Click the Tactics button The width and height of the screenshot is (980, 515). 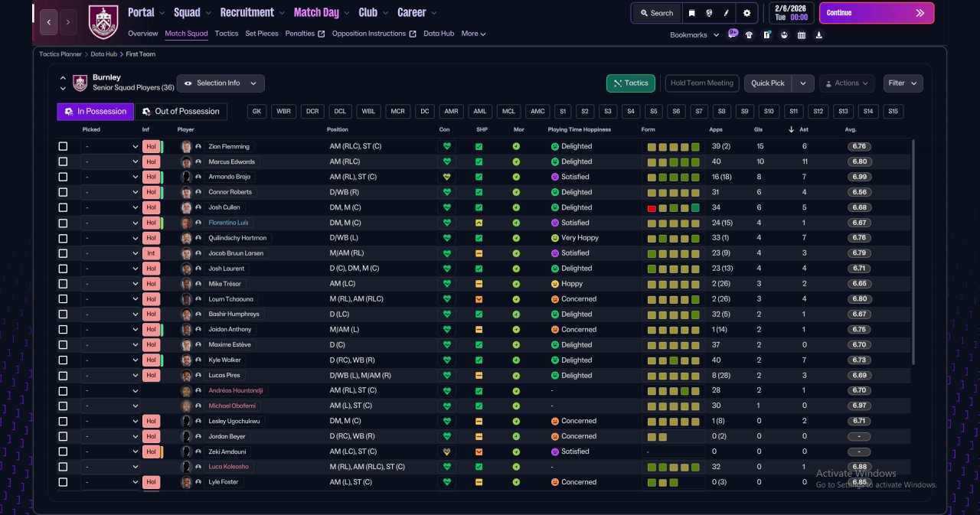(631, 83)
